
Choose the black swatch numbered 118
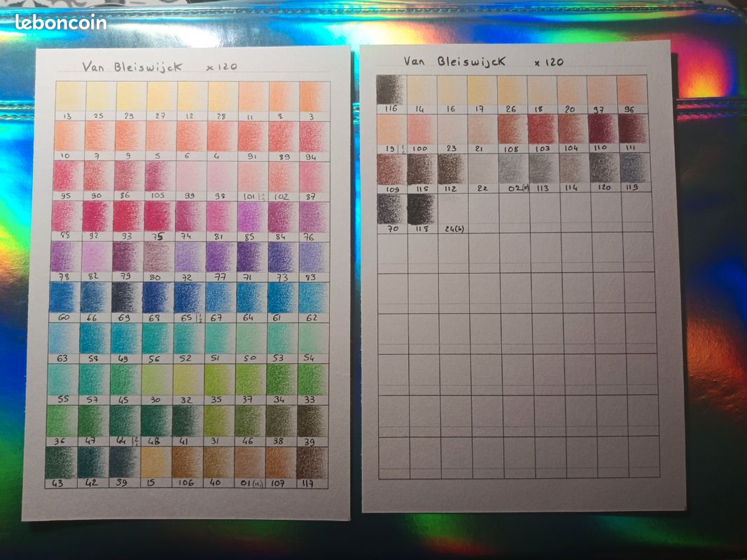click(x=422, y=209)
